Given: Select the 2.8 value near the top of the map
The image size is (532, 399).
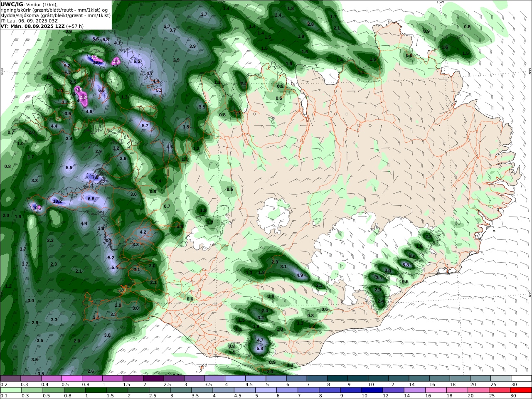Looking at the screenshot, I should click(x=310, y=24).
